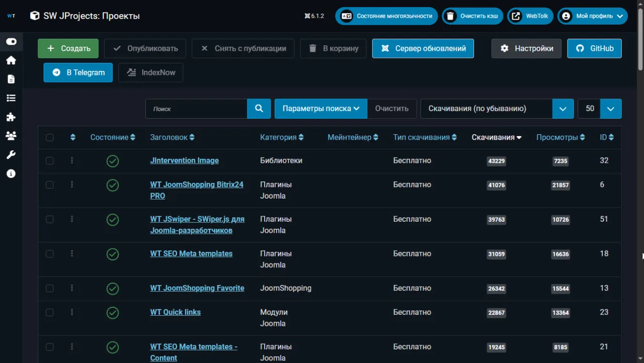Click the Joomla 6.1.2 version indicator
This screenshot has height=363, width=644.
pos(314,16)
